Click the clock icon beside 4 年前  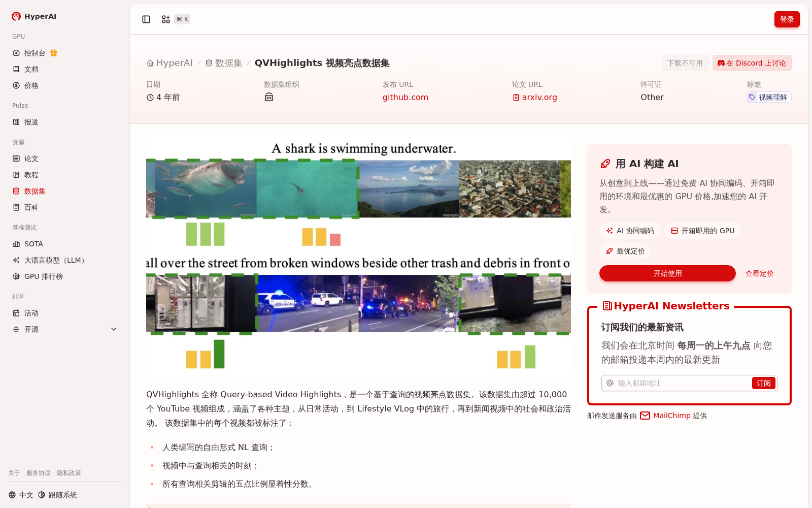[150, 98]
